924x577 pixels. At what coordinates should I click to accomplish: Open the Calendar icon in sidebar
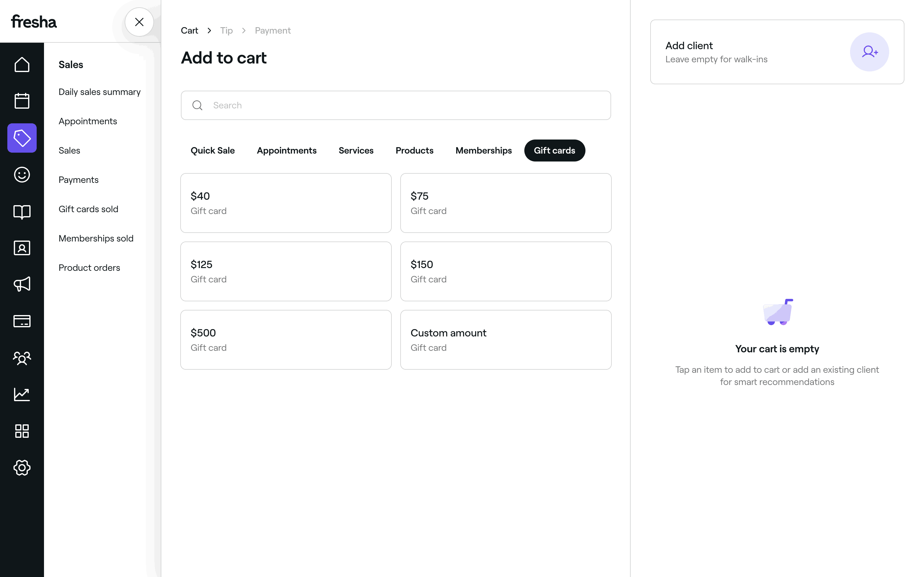[x=22, y=101]
